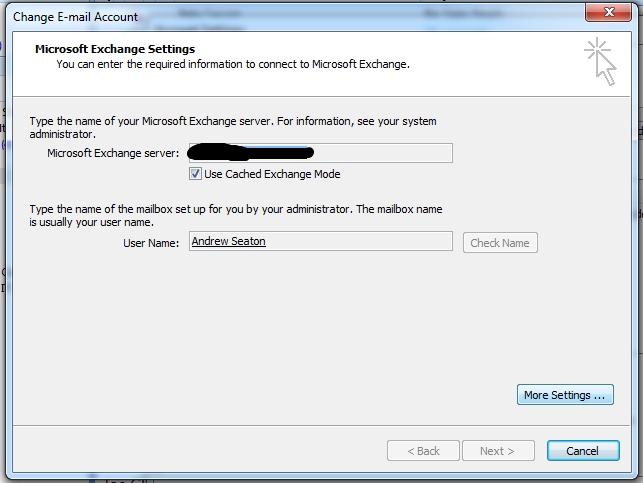Select the underlined name Andrew Seaton
The image size is (643, 483).
click(228, 241)
